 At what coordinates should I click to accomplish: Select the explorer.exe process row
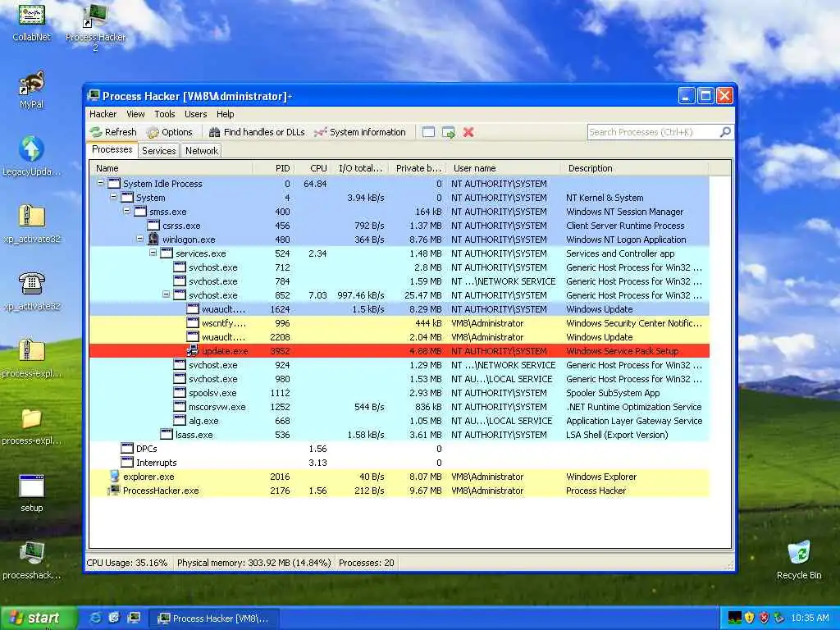pos(399,477)
